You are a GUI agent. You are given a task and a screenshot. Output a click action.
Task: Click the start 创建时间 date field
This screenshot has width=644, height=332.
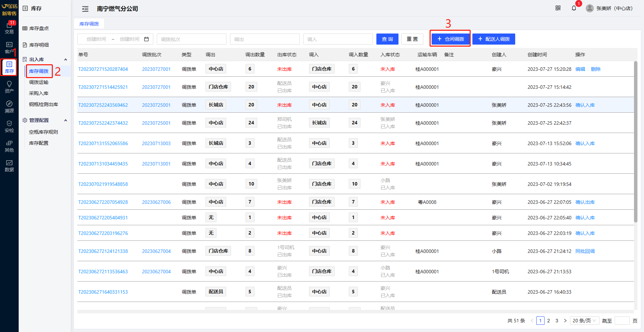96,39
